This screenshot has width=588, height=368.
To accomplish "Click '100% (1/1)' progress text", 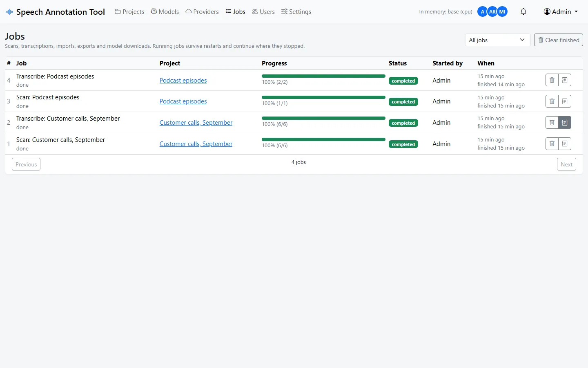I will (x=275, y=103).
